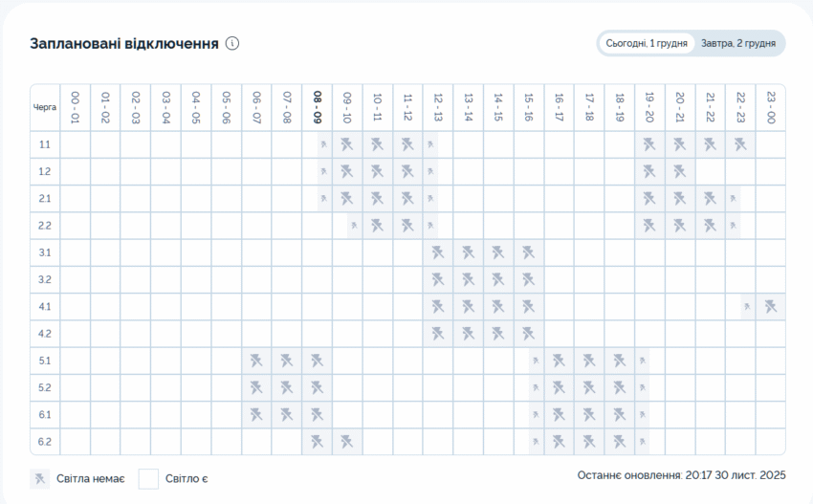Click the info icon beside Заплановані відключення

tap(232, 43)
